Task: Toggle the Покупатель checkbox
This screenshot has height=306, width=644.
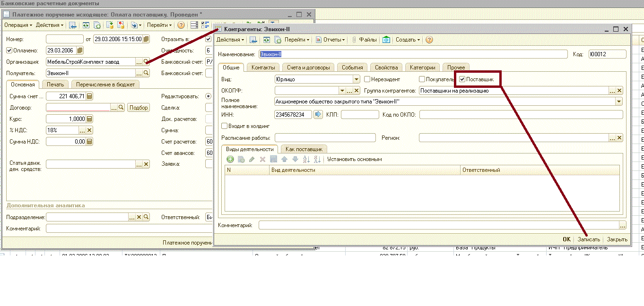Action: (422, 79)
